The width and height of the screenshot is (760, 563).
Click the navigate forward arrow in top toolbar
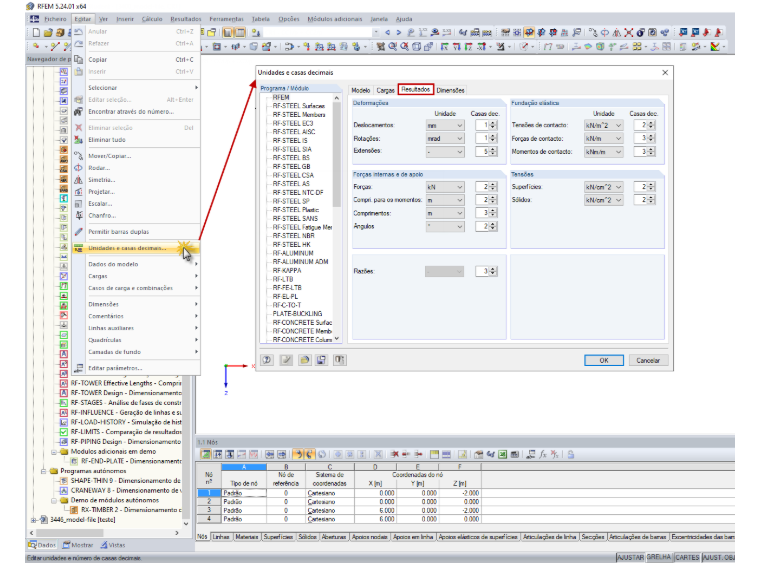398,32
